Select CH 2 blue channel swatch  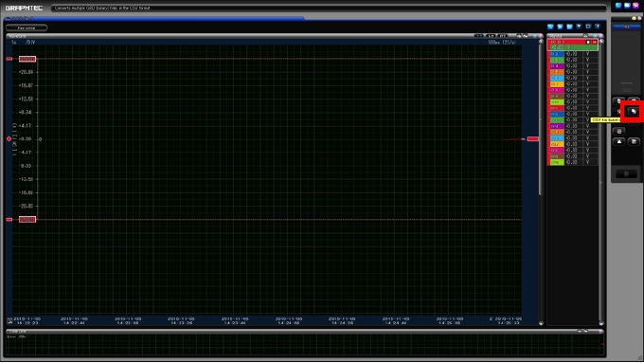557,54
